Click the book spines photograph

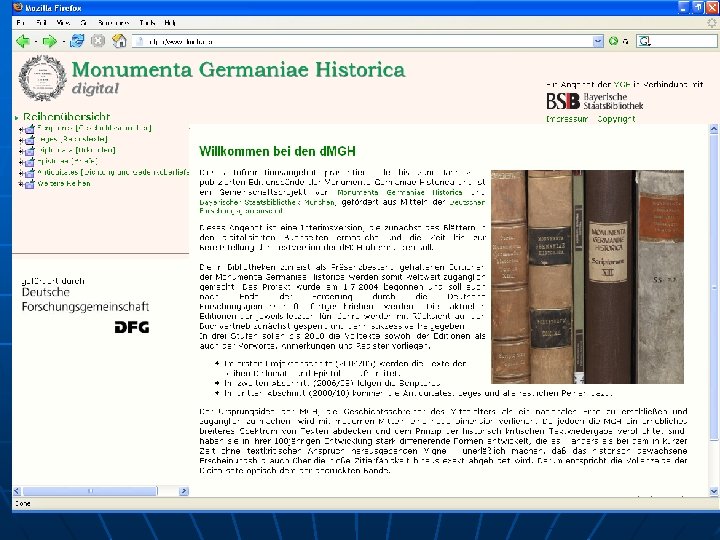(587, 277)
